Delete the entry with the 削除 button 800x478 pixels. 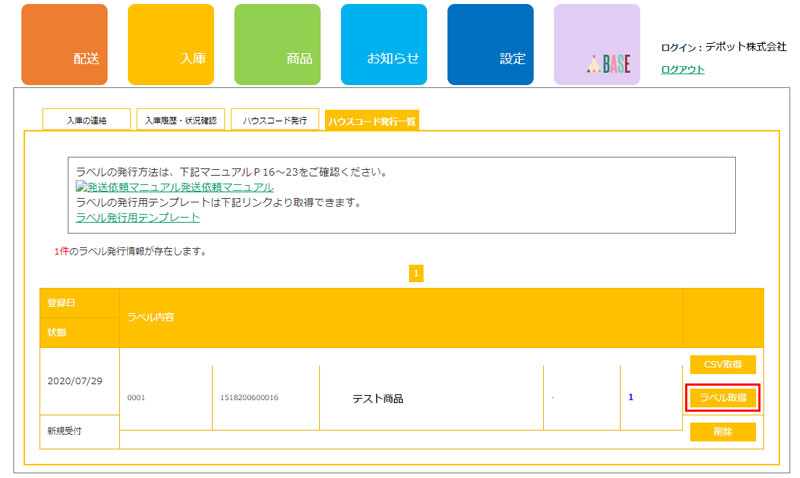(x=722, y=432)
